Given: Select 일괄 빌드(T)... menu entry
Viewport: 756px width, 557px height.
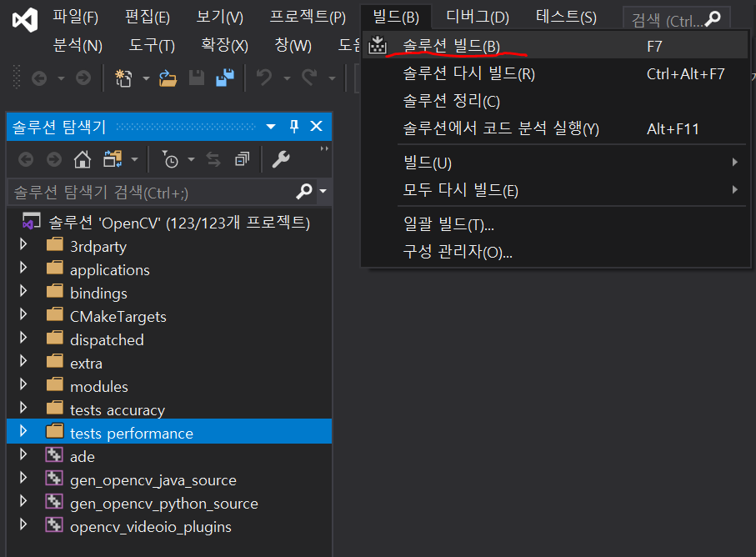Looking at the screenshot, I should click(x=555, y=224).
